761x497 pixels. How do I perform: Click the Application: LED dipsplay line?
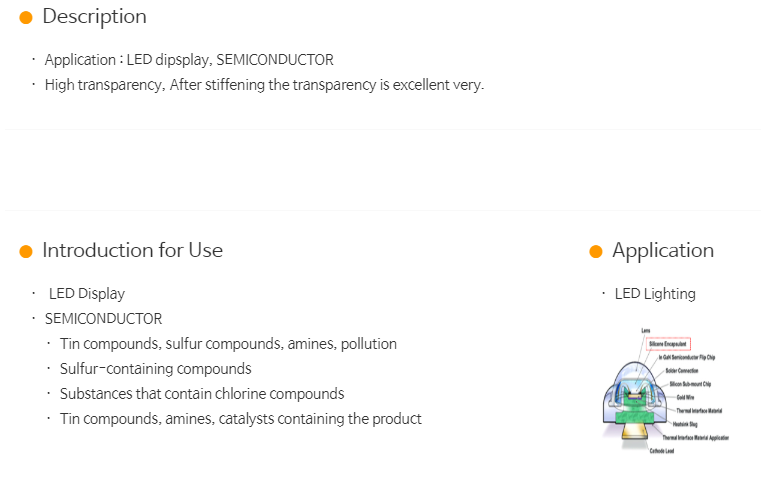coord(189,60)
